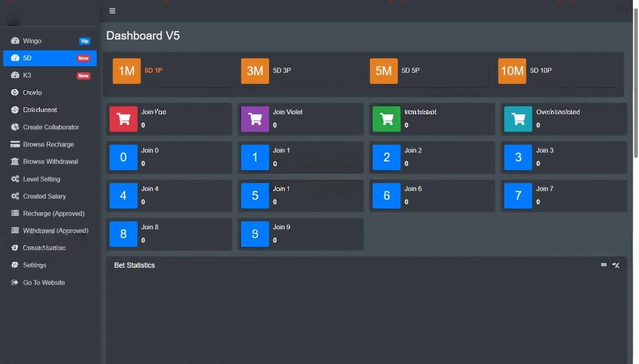
Task: Click the vertical page scrollbar
Action: tap(636, 83)
